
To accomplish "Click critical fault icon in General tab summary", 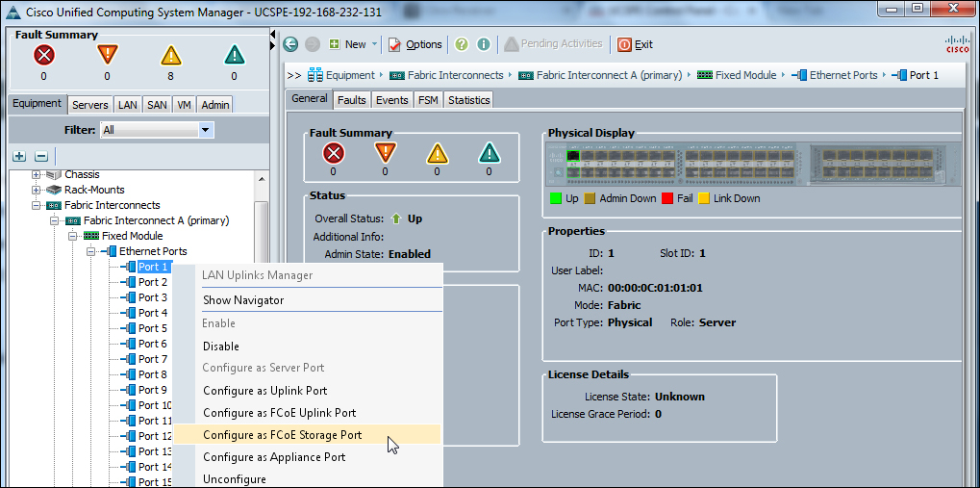I will [333, 153].
